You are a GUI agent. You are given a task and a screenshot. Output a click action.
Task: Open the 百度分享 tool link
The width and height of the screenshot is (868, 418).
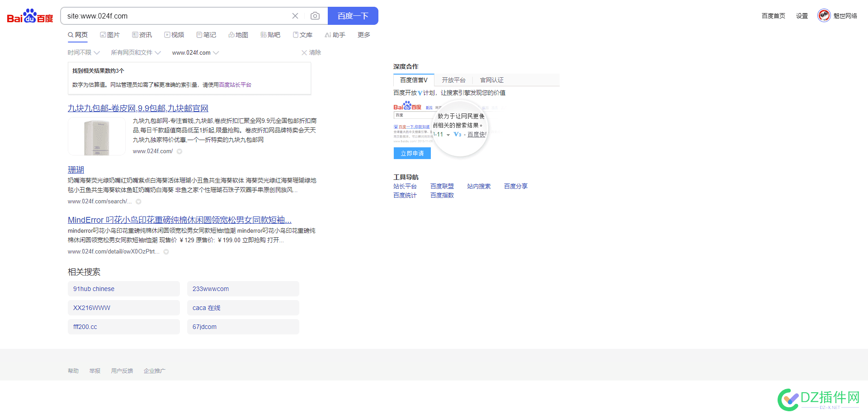516,186
